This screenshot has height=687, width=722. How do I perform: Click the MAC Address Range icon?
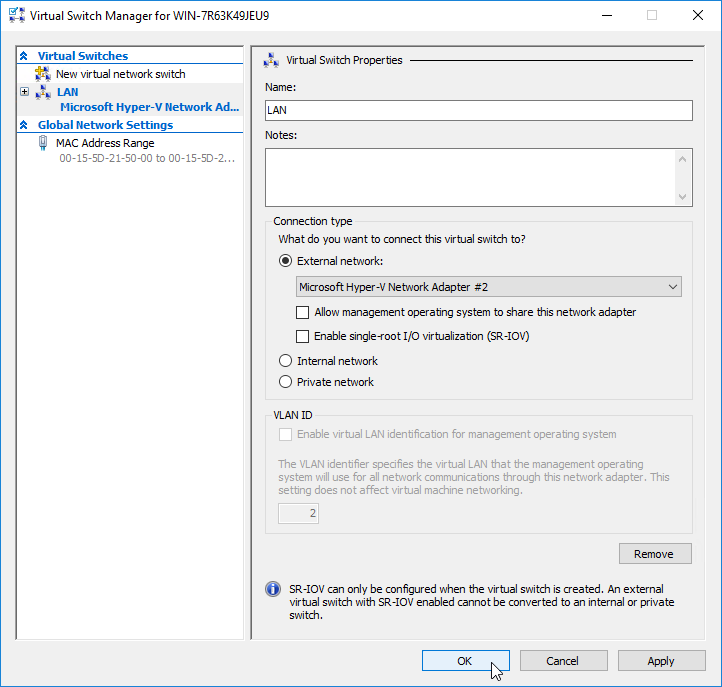(42, 143)
